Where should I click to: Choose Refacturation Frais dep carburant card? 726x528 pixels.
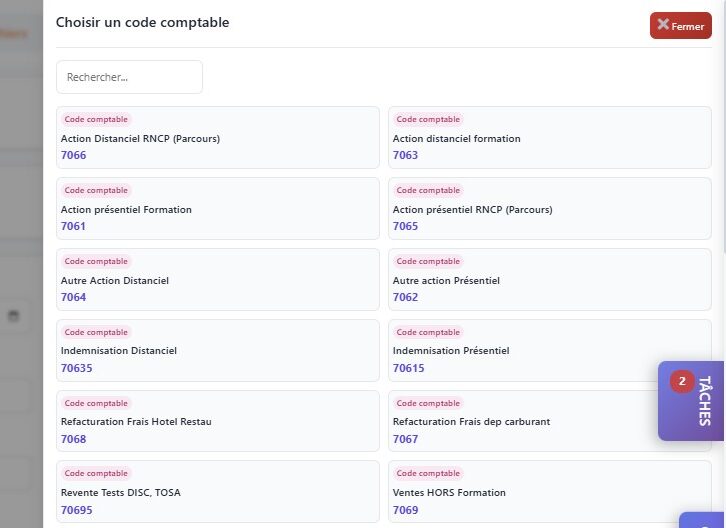coord(520,421)
